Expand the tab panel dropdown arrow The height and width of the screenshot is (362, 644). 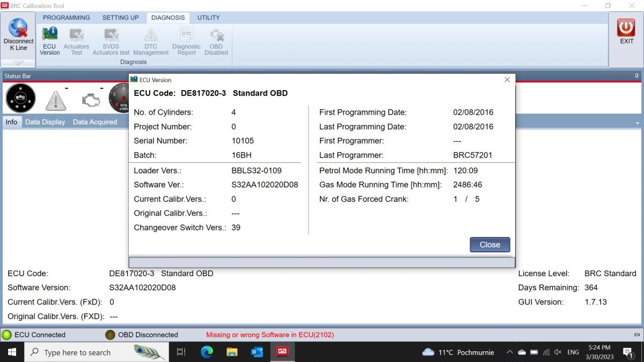pos(638,123)
